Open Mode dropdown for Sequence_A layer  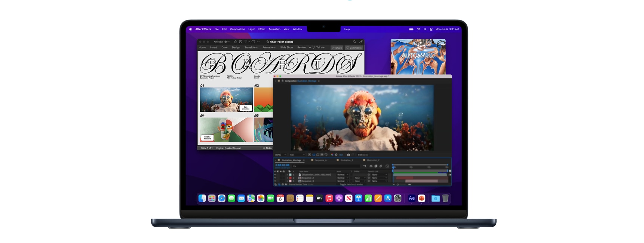point(342,178)
